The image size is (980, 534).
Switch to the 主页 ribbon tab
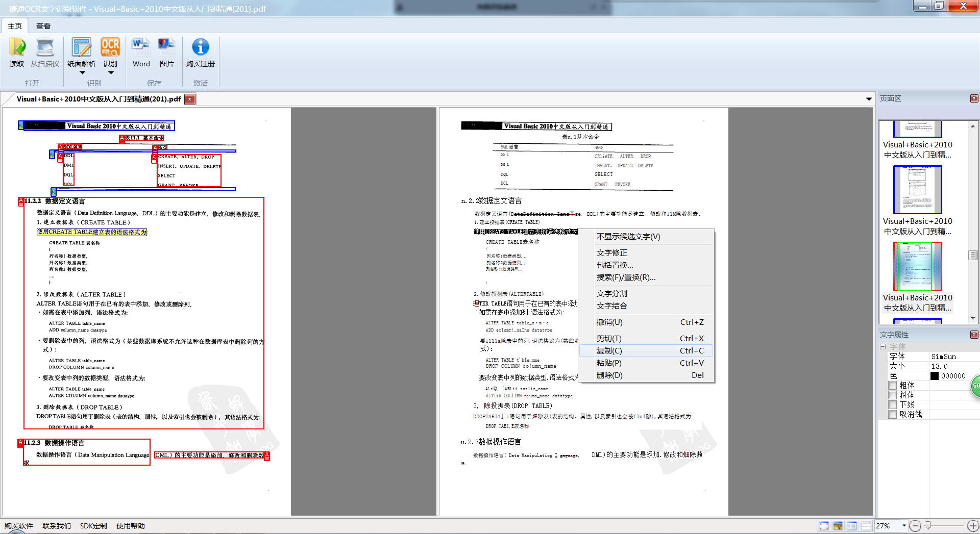pyautogui.click(x=15, y=26)
